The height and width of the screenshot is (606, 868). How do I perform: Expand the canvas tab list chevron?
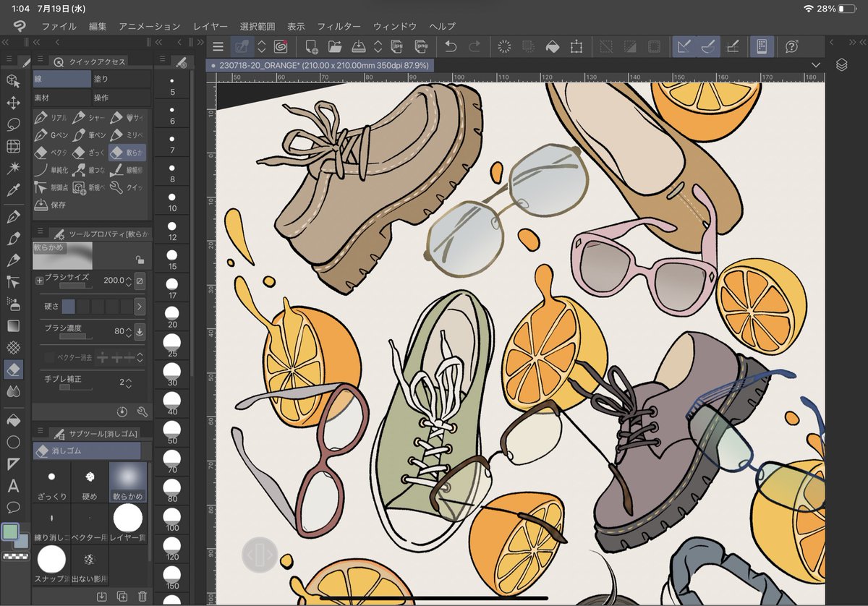coord(815,65)
